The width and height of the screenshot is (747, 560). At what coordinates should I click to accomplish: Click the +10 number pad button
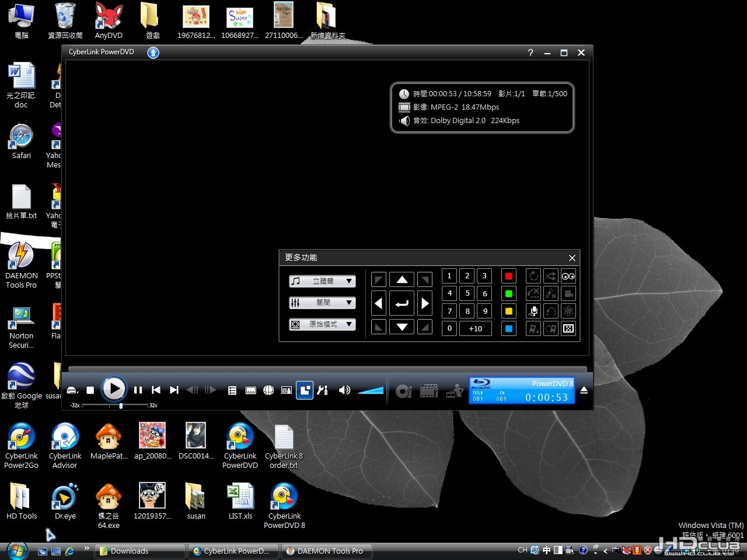click(476, 328)
